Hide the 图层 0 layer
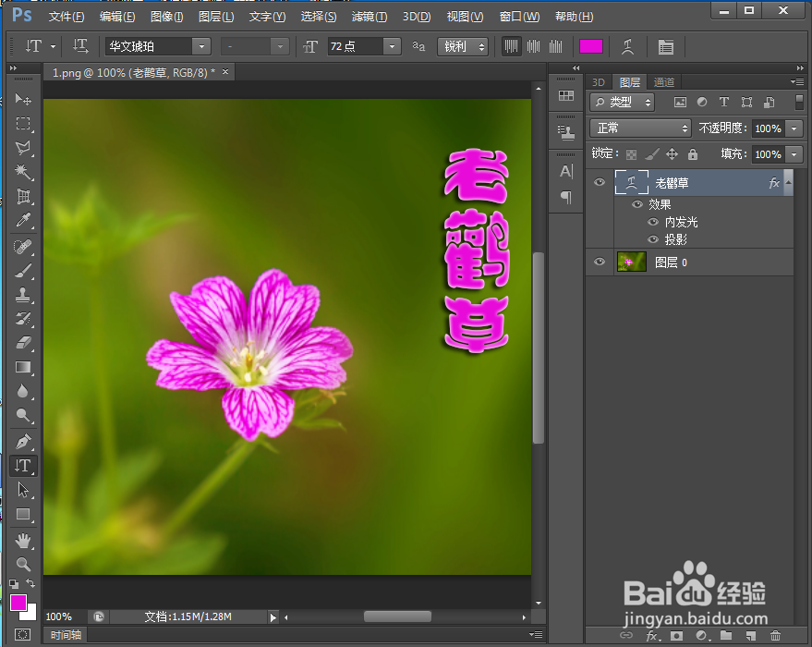 click(x=600, y=262)
